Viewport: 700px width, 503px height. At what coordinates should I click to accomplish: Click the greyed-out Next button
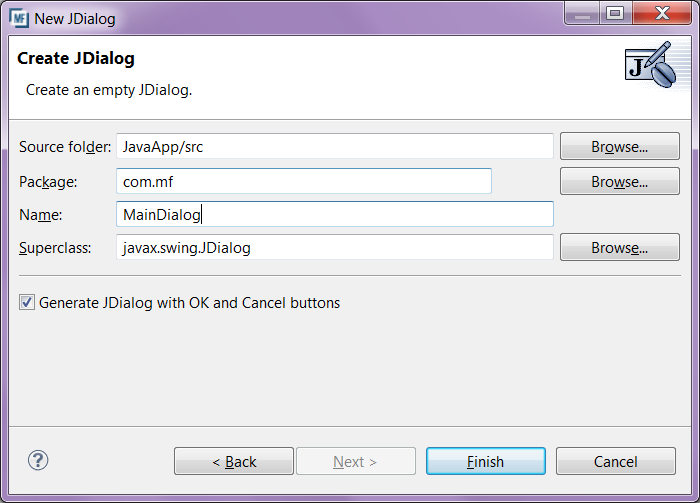click(x=355, y=461)
